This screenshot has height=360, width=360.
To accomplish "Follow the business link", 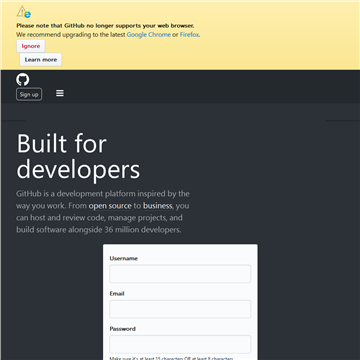I will tap(158, 206).
